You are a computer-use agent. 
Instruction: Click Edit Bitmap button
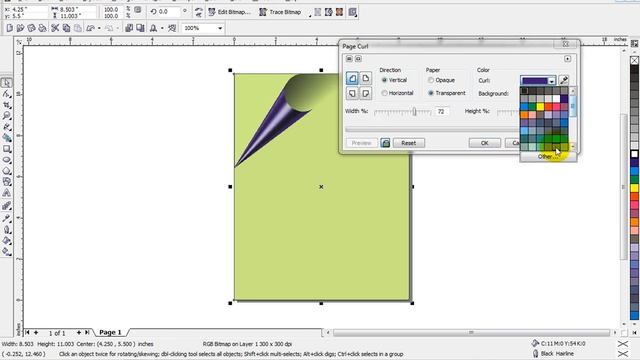(229, 12)
